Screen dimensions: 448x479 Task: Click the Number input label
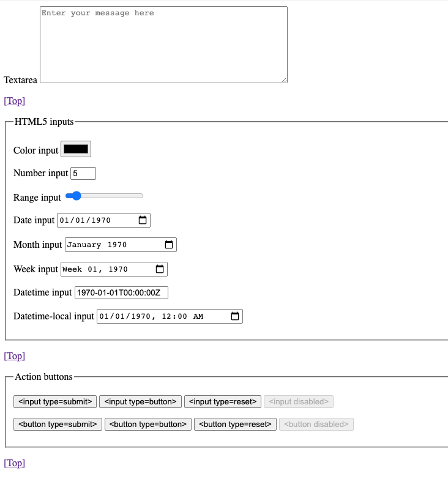pos(40,173)
